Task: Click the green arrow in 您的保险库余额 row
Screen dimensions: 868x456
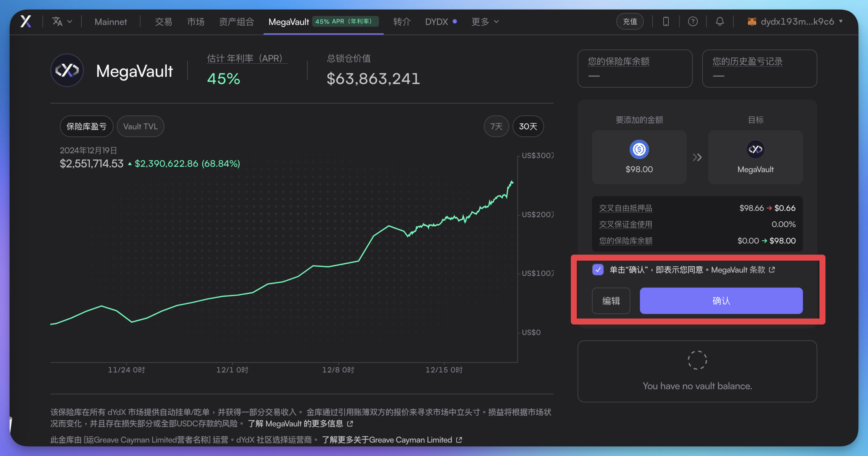Action: pyautogui.click(x=764, y=240)
